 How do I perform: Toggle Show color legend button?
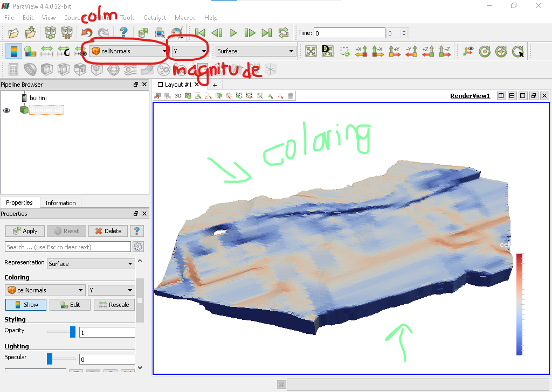tap(25, 305)
